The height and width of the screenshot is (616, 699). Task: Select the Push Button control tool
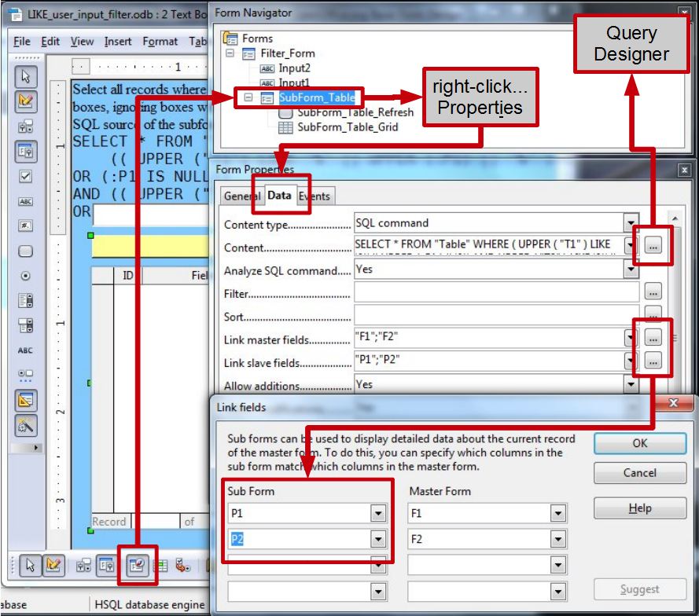coord(26,251)
